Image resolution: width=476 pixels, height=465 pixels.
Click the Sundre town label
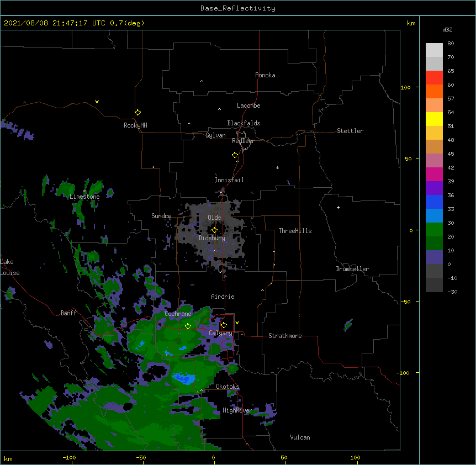click(161, 216)
